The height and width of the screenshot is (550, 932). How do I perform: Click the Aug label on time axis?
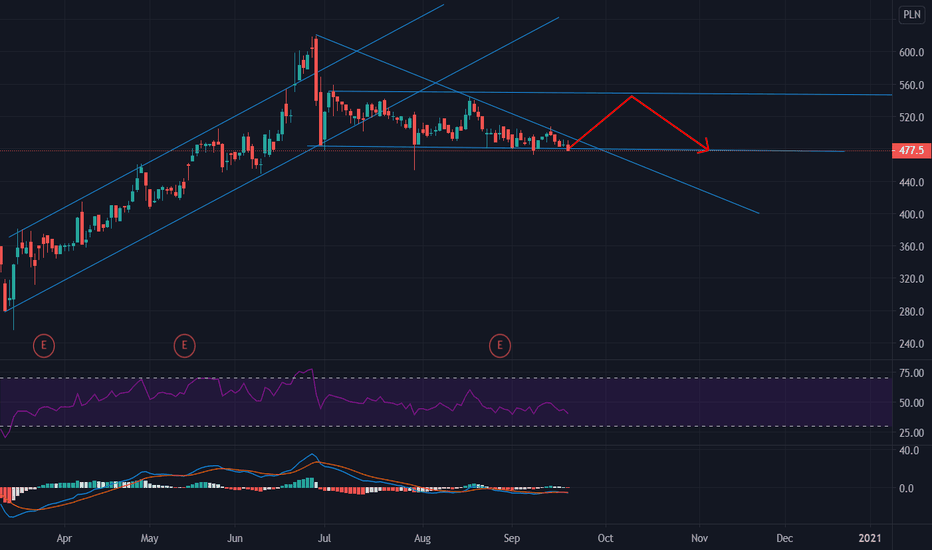[x=422, y=538]
